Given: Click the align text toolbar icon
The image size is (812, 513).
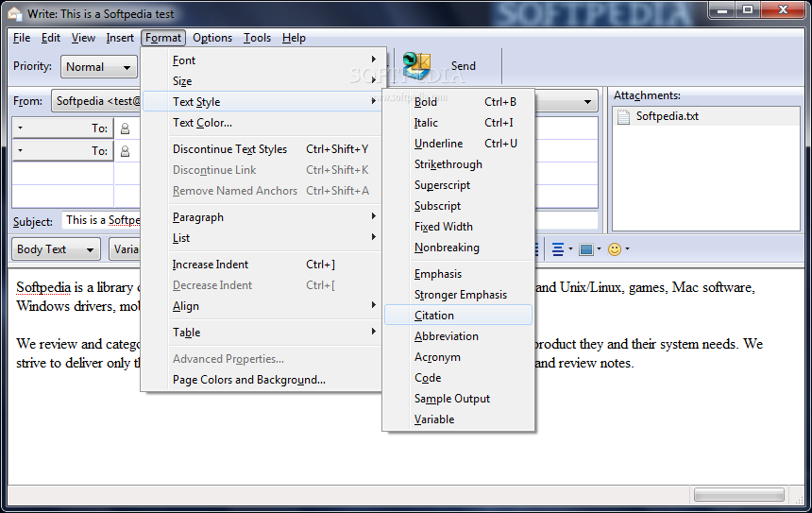Looking at the screenshot, I should 558,249.
